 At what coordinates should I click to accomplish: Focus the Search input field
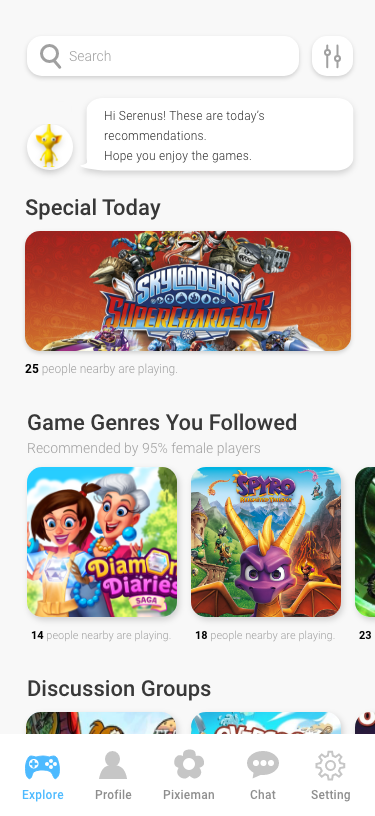pos(163,56)
